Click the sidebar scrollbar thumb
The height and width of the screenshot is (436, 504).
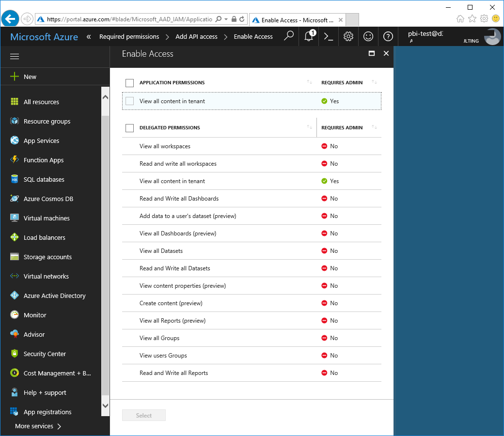click(105, 255)
